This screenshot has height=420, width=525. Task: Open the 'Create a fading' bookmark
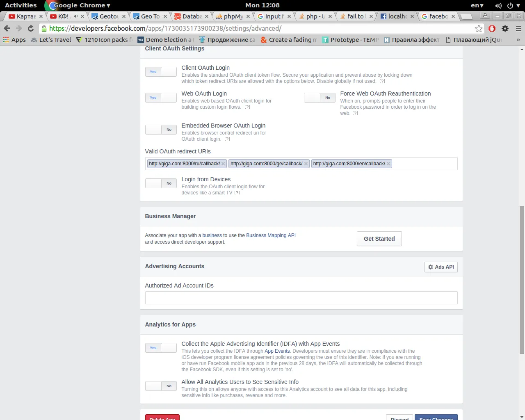pos(289,40)
